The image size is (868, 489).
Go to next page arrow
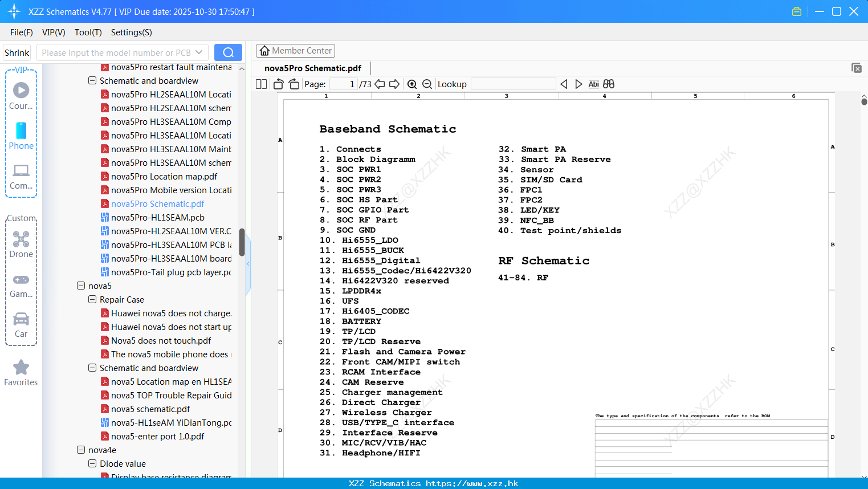tap(394, 84)
